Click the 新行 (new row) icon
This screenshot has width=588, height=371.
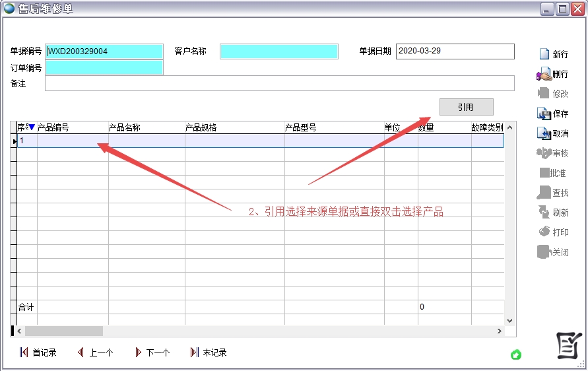pos(544,54)
